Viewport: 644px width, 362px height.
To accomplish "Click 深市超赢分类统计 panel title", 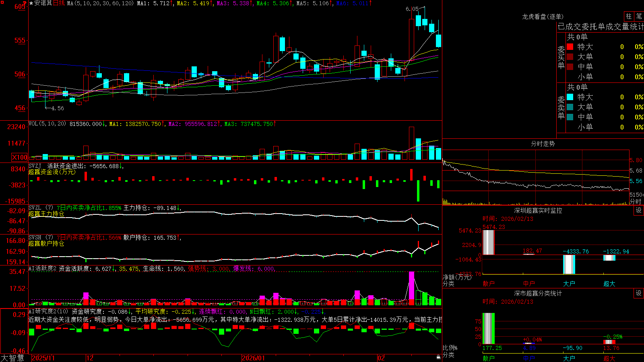I will tap(538, 293).
